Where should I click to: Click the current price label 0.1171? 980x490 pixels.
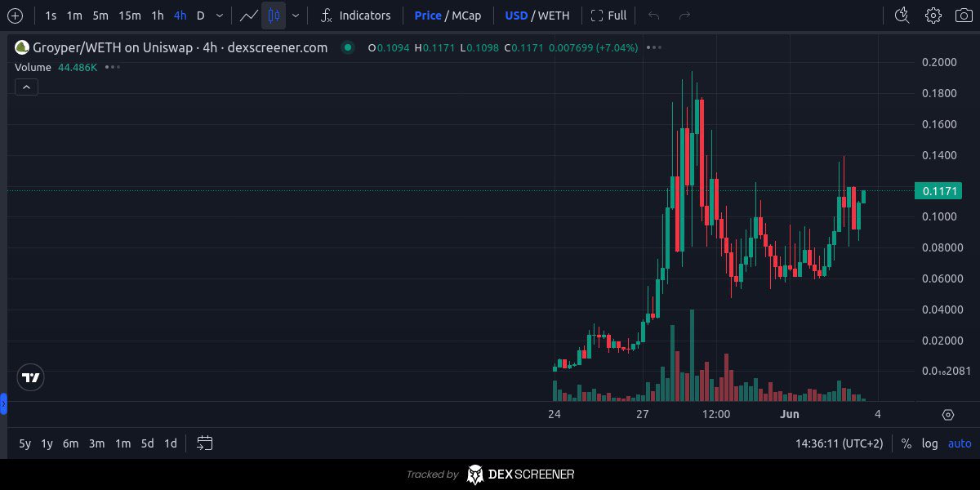pyautogui.click(x=938, y=191)
